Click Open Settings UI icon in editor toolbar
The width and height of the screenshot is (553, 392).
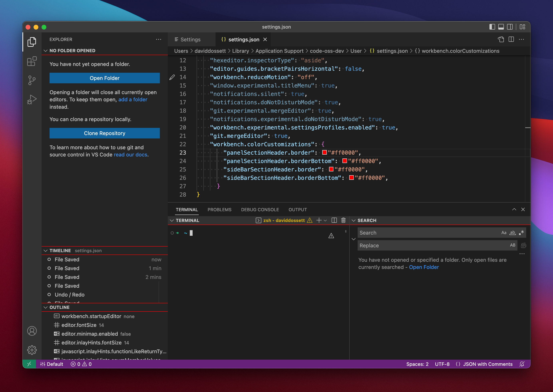(501, 39)
